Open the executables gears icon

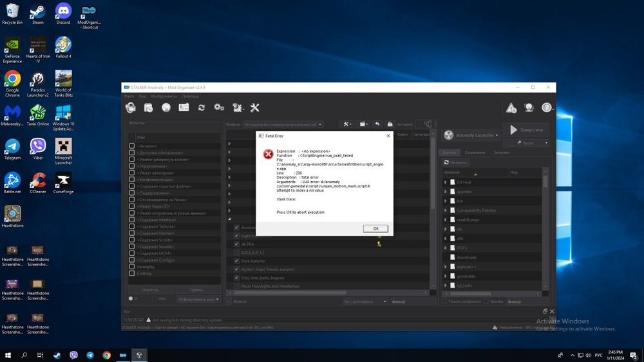219,108
